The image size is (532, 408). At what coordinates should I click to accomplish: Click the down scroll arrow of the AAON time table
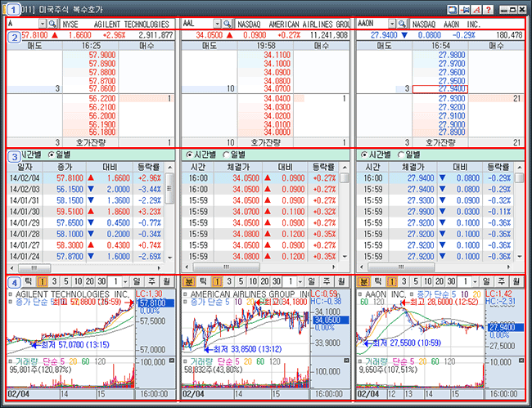click(520, 257)
